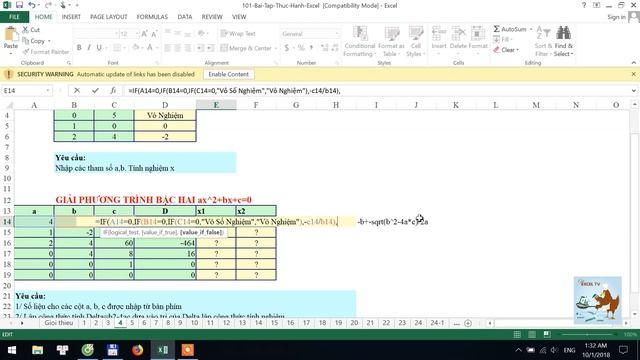Toggle Bold formatting button
The width and height of the screenshot is (640, 360).
click(x=79, y=48)
